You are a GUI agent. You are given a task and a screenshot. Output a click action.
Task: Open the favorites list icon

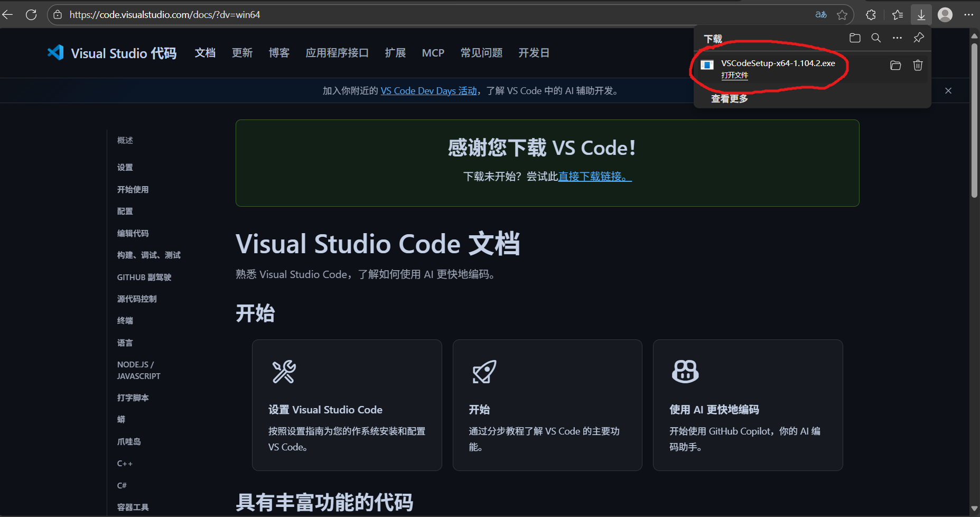pyautogui.click(x=898, y=15)
